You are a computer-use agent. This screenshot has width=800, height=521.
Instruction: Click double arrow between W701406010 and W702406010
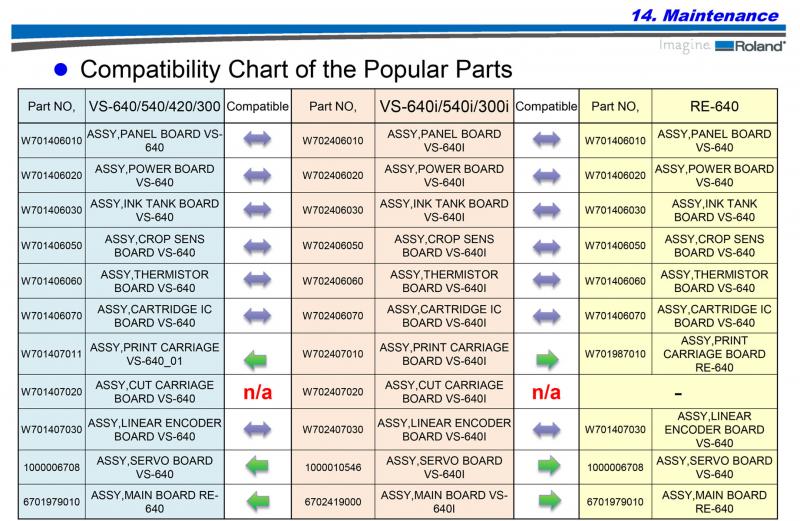[x=257, y=139]
